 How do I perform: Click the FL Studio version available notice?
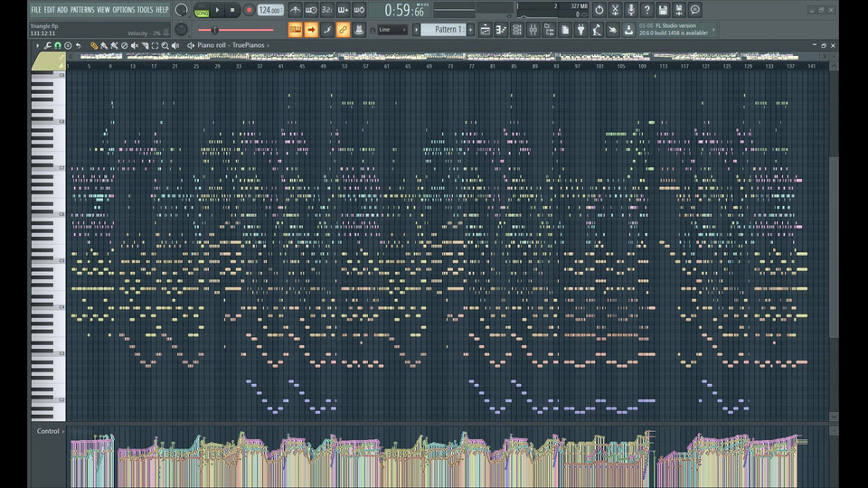676,30
